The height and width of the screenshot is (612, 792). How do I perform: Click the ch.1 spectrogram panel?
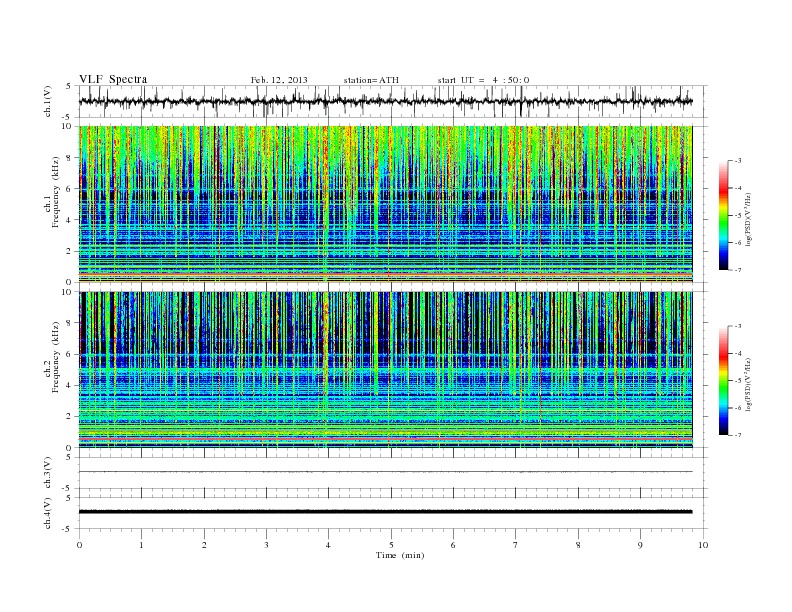[x=385, y=204]
